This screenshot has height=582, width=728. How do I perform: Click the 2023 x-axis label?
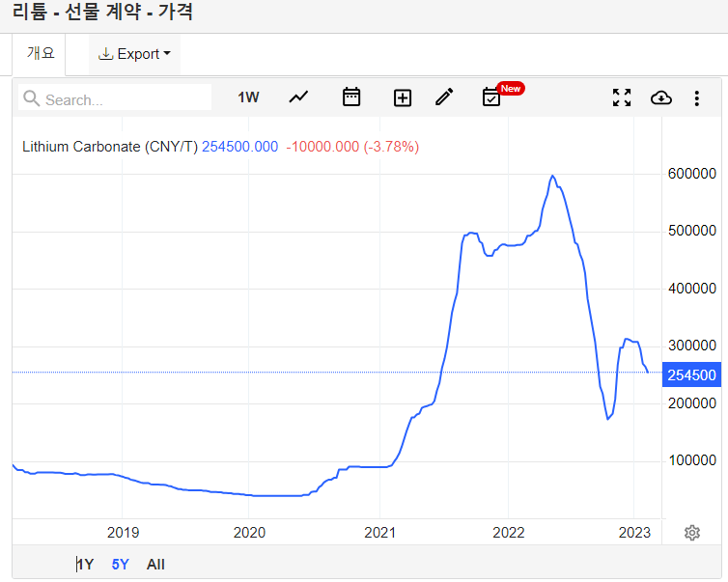pyautogui.click(x=634, y=533)
